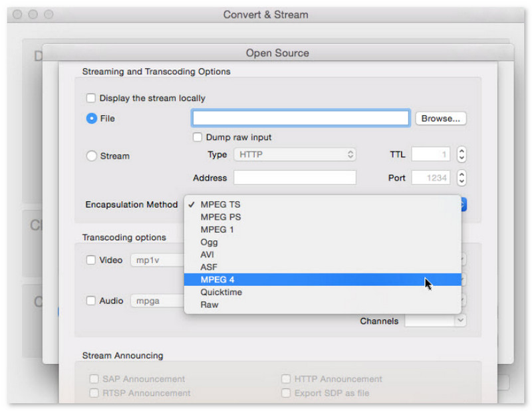The image size is (532, 411).
Task: Choose the Stream output option
Action: point(90,156)
